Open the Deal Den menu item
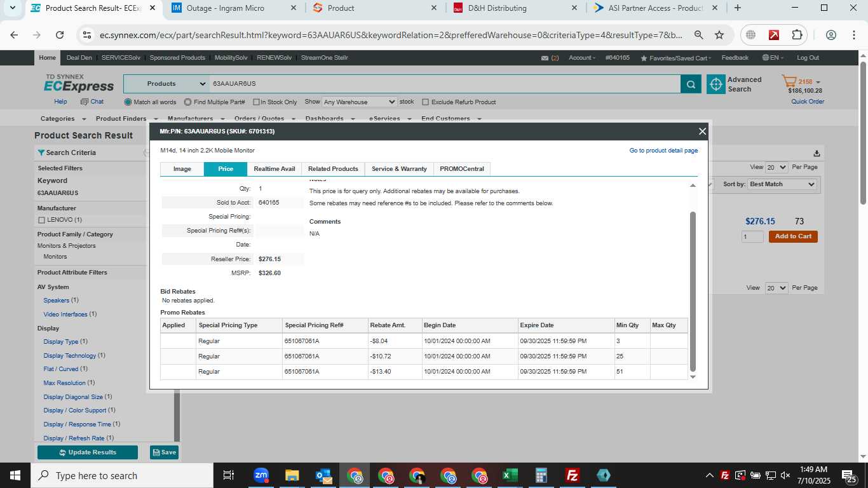Image resolution: width=868 pixels, height=488 pixels. [x=79, y=58]
